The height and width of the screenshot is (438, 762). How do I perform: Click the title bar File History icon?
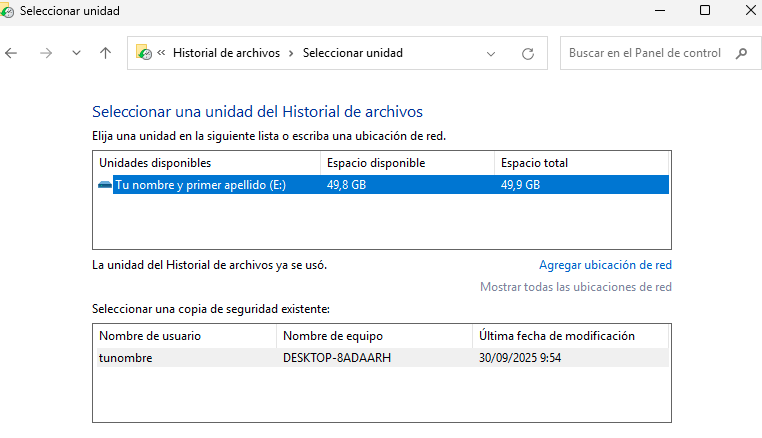(x=7, y=11)
